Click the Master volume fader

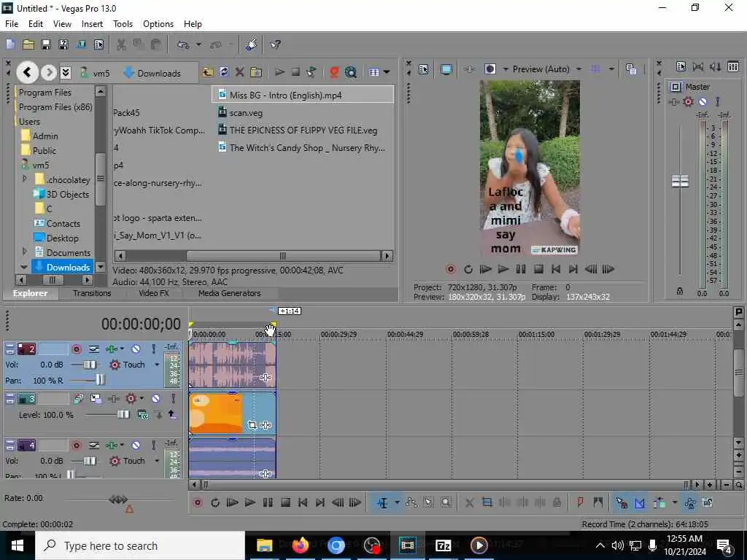point(680,182)
